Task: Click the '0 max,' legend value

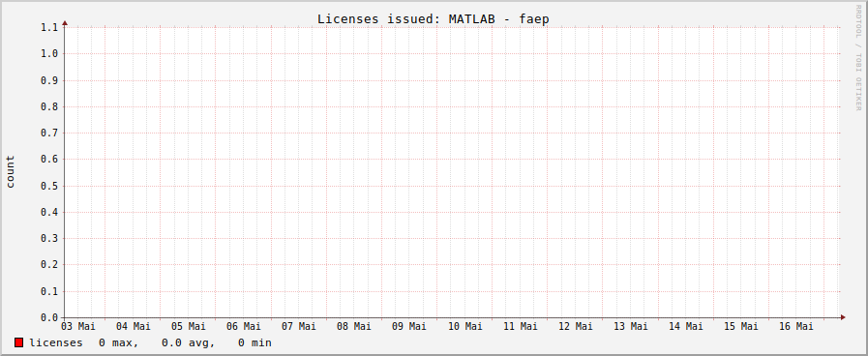Action: pyautogui.click(x=118, y=342)
